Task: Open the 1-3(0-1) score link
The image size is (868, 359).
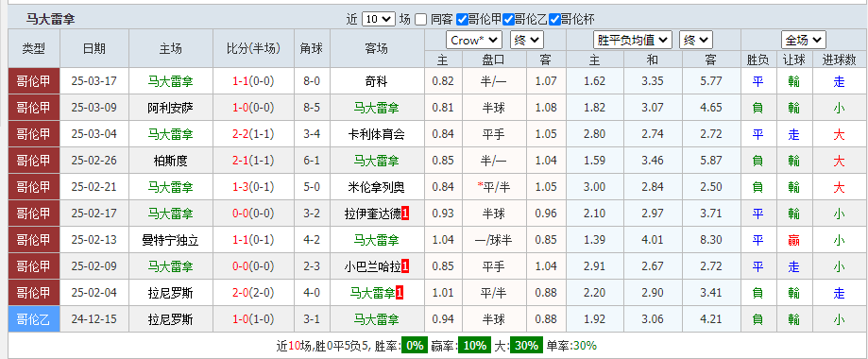Action: point(253,187)
